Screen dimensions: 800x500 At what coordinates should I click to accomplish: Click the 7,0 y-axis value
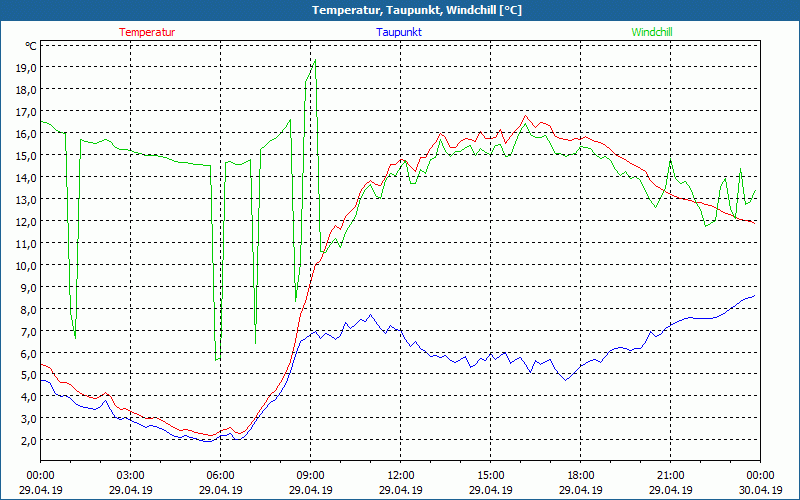tap(29, 331)
